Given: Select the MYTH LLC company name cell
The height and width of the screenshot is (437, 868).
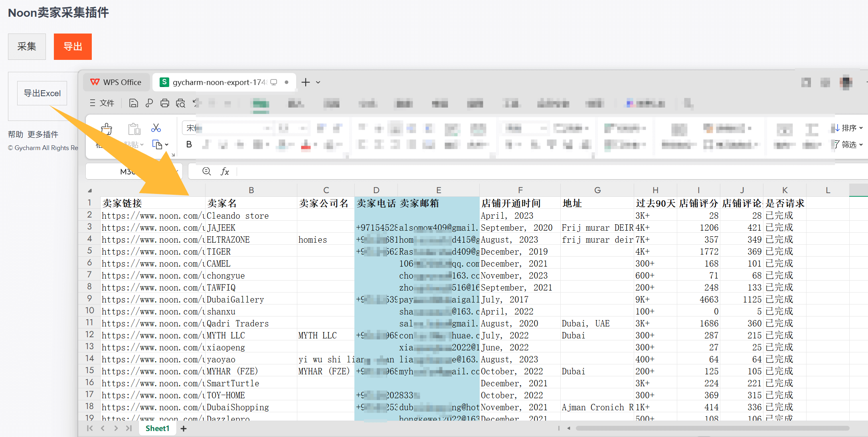Looking at the screenshot, I should click(326, 335).
